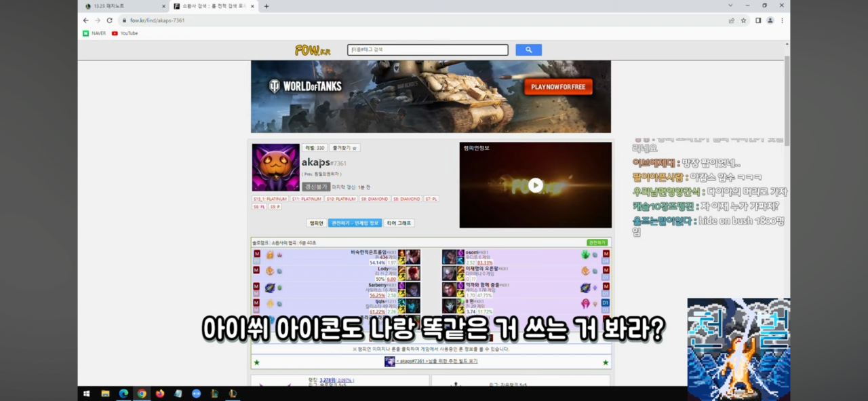Click the green 관전하기 spectate button
Image resolution: width=868 pixels, height=401 pixels.
coord(597,242)
